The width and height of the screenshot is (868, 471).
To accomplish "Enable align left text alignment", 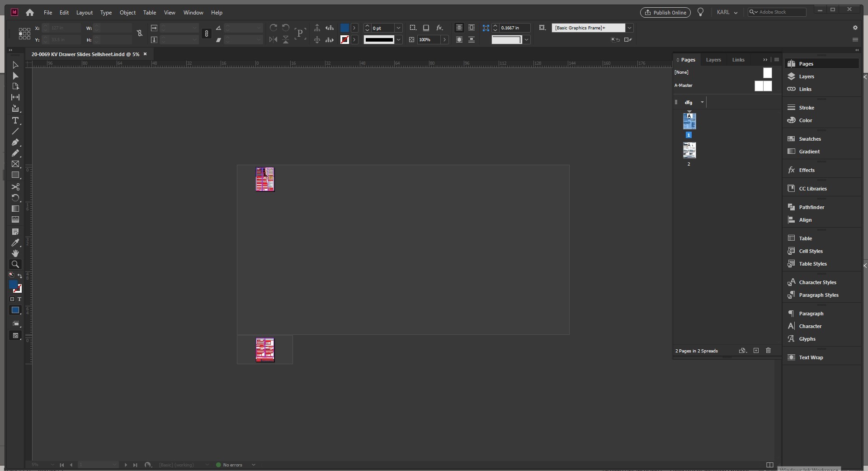I will click(x=459, y=28).
